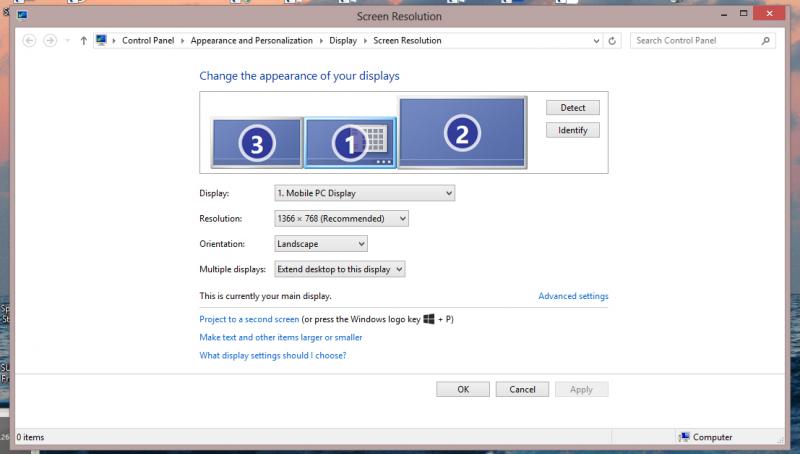
Task: Click 'Change the appearance of your displays' heading
Action: click(299, 76)
